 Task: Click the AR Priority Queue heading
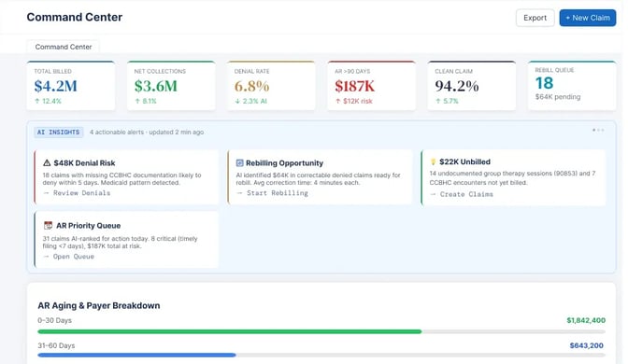pos(88,226)
